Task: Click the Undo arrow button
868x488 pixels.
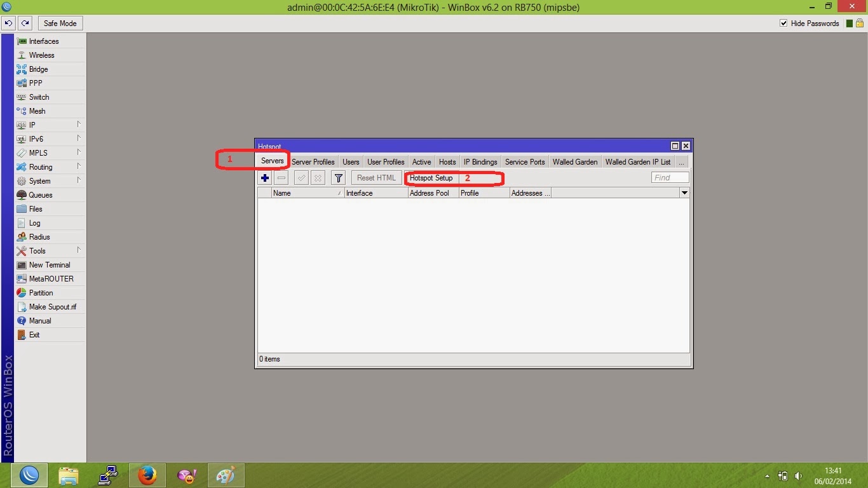Action: pyautogui.click(x=8, y=24)
